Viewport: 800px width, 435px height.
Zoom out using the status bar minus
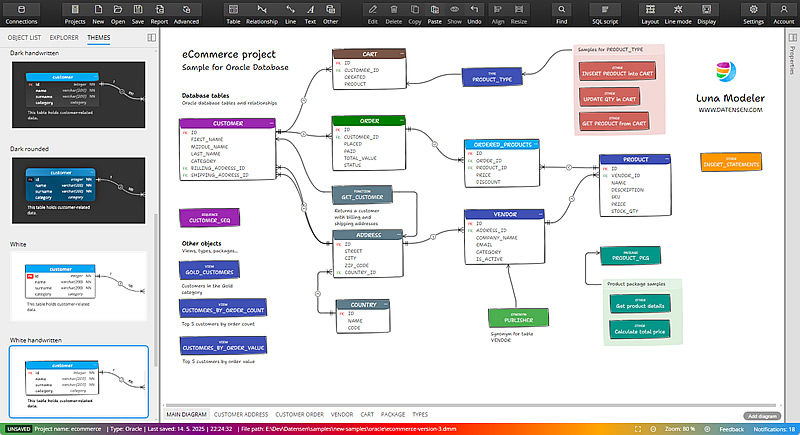(653, 429)
